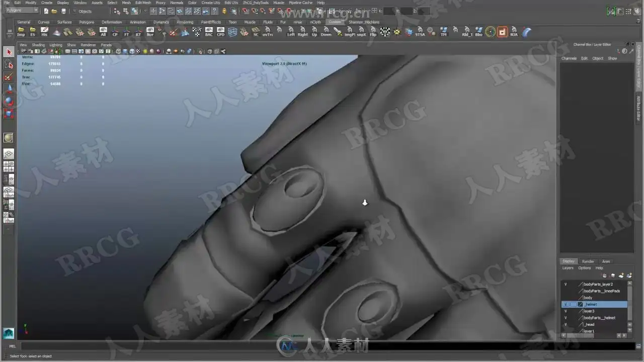Viewport: 644px width, 362px height.
Task: Click the CPD shelf button
Action: [x=220, y=32]
